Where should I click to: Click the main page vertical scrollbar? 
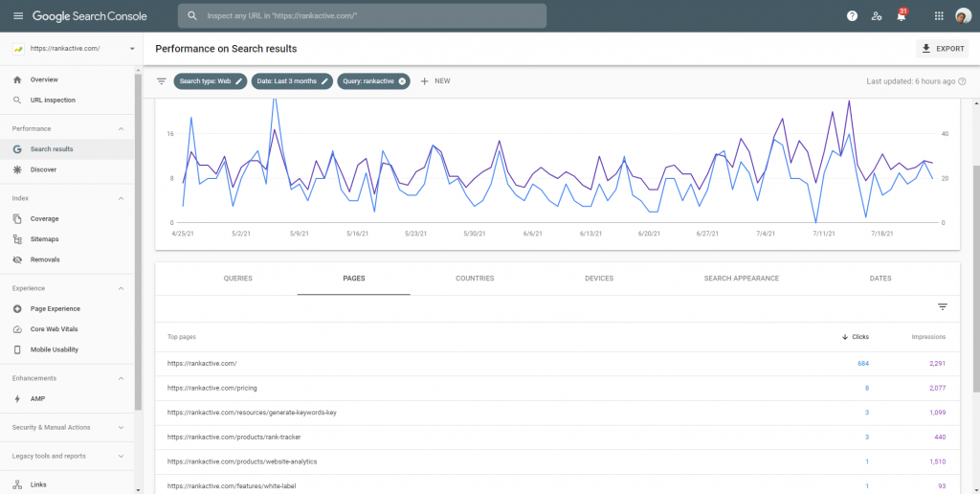pyautogui.click(x=977, y=279)
